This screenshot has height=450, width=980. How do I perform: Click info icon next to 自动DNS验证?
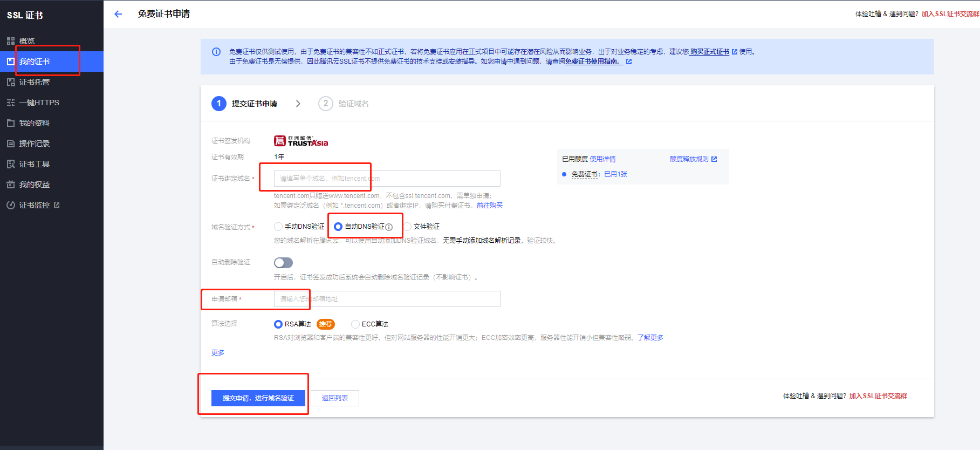pos(389,227)
